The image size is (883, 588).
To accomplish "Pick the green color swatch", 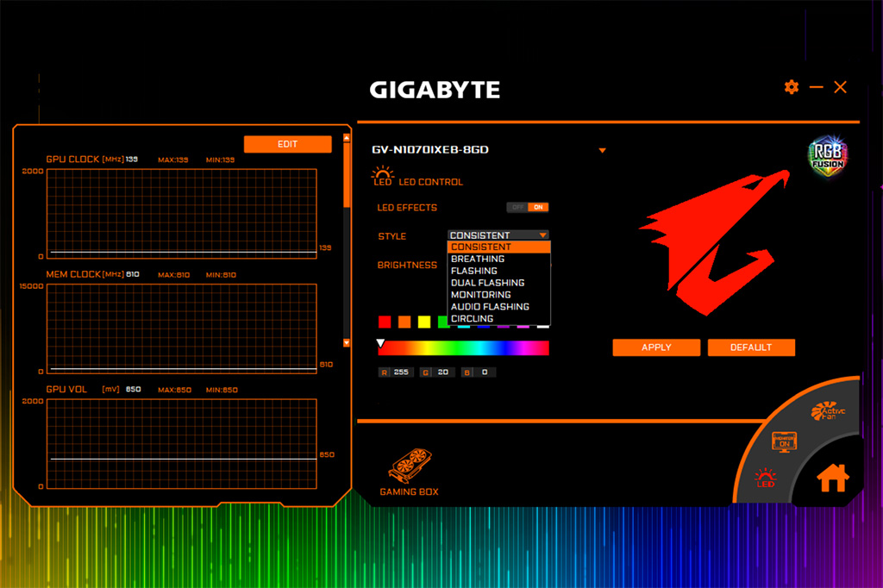I will point(443,322).
